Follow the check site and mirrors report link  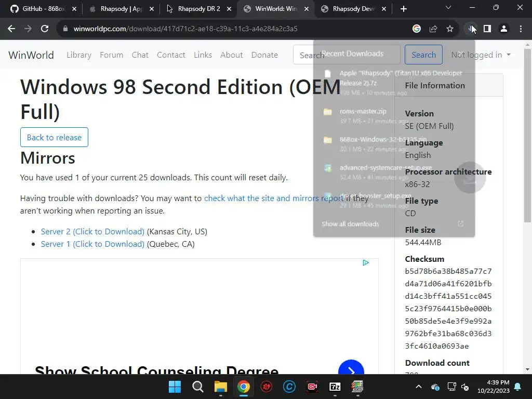(x=273, y=198)
